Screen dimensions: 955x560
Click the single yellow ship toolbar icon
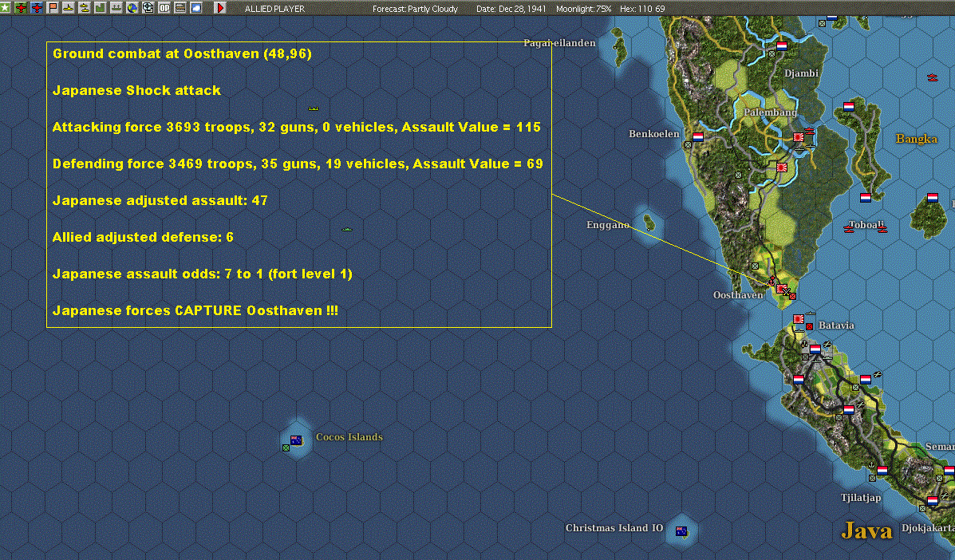[x=69, y=8]
